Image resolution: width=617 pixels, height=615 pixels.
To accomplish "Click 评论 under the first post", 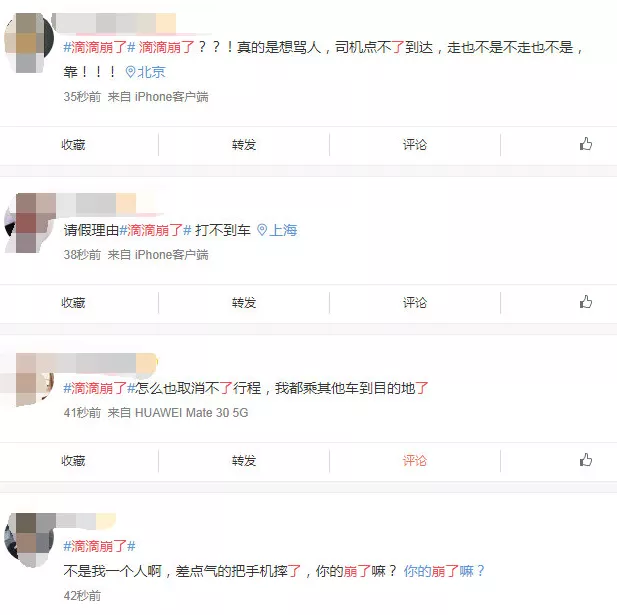I will pyautogui.click(x=415, y=145).
